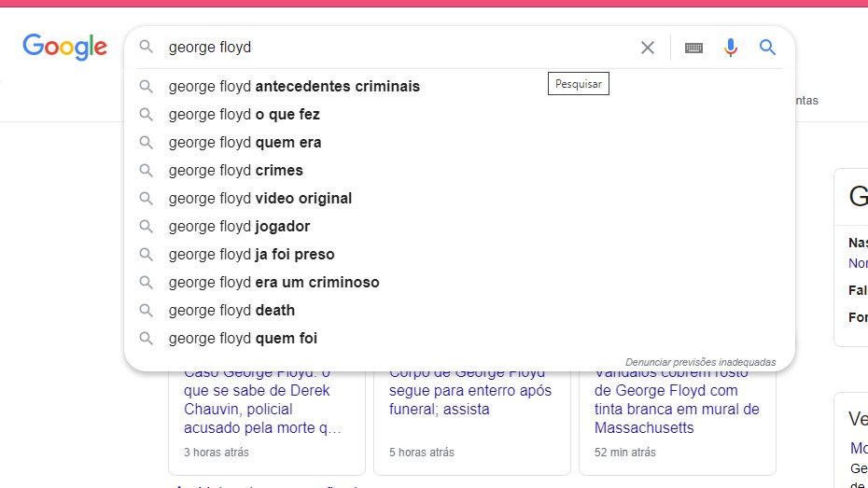Choose suggestion "george floyd era um criminoso"
This screenshot has width=868, height=488.
click(459, 282)
